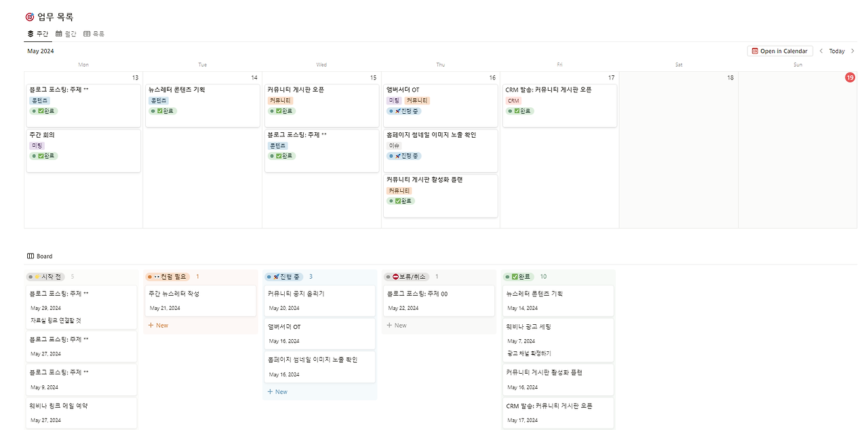Image resolution: width=868 pixels, height=430 pixels.
Task: Click the orange dot icon on 컨펌 필요 header
Action: pos(150,276)
